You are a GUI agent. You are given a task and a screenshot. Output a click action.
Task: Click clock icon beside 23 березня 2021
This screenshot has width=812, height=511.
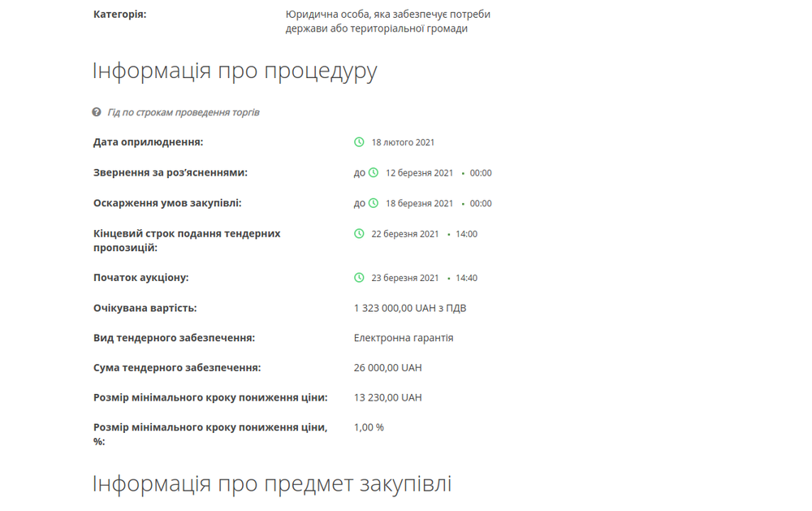click(359, 278)
